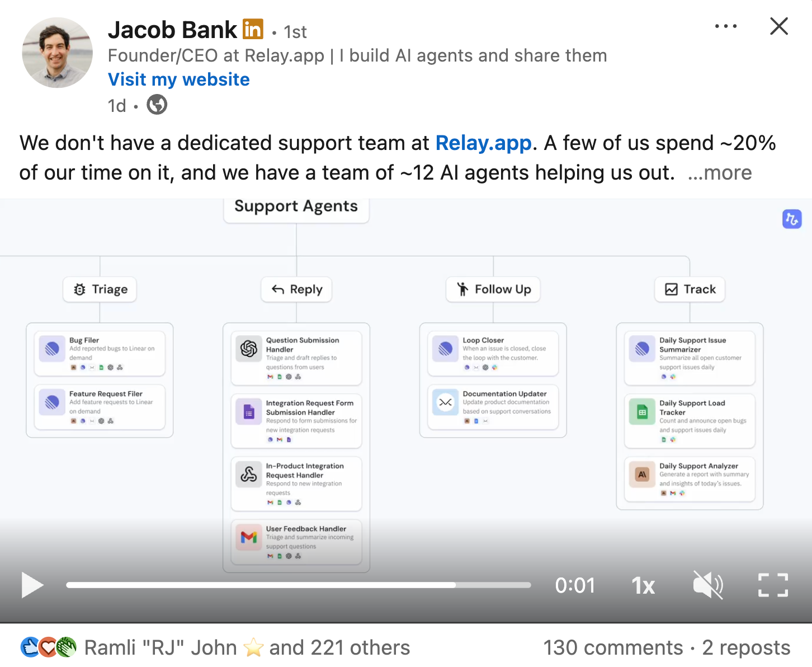This screenshot has width=812, height=667.
Task: Click the Documentation Updater card icon
Action: [446, 402]
